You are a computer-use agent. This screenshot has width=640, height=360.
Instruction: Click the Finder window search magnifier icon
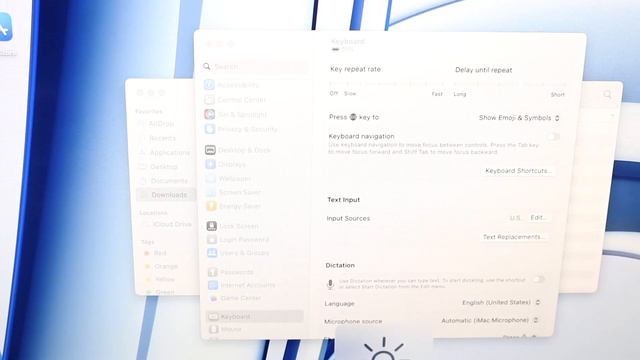[607, 95]
